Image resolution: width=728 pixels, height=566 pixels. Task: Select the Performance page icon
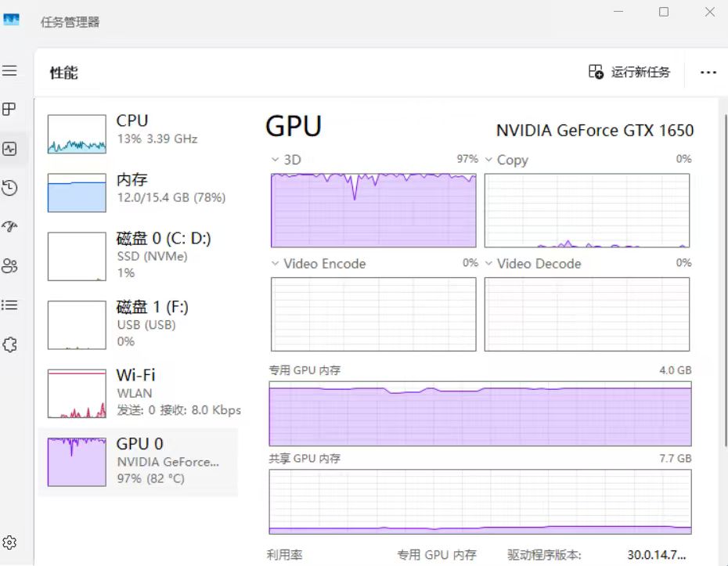click(x=9, y=149)
